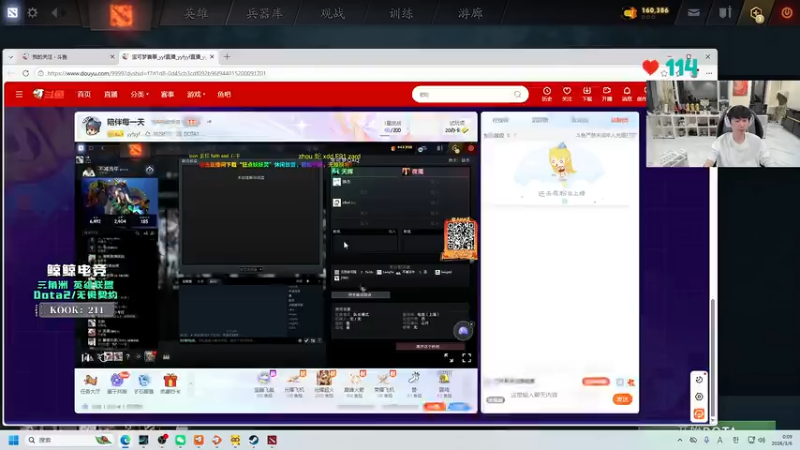Image resolution: width=800 pixels, height=450 pixels.
Task: Select the 游廊 tab in Dota 2
Action: (470, 13)
